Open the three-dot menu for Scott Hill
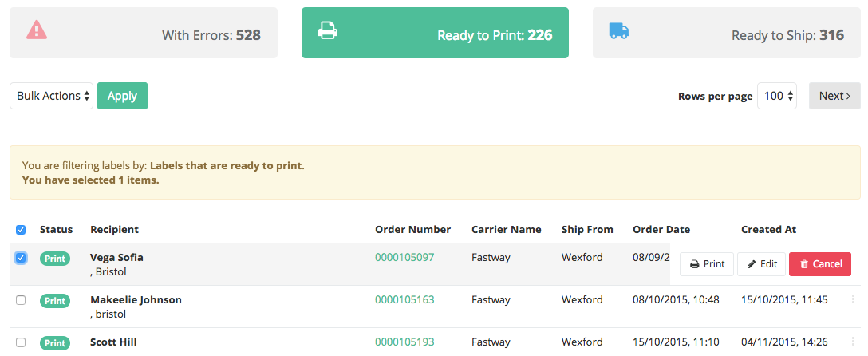 [853, 342]
